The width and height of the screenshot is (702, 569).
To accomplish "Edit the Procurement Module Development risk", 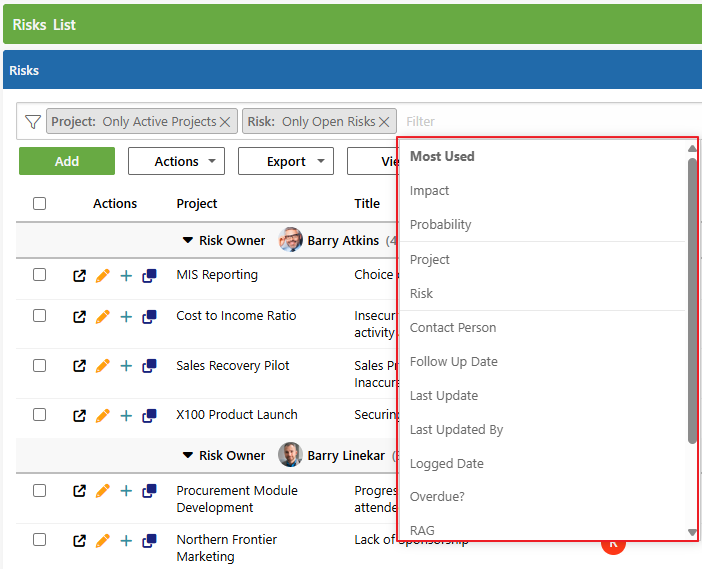I will pos(103,491).
